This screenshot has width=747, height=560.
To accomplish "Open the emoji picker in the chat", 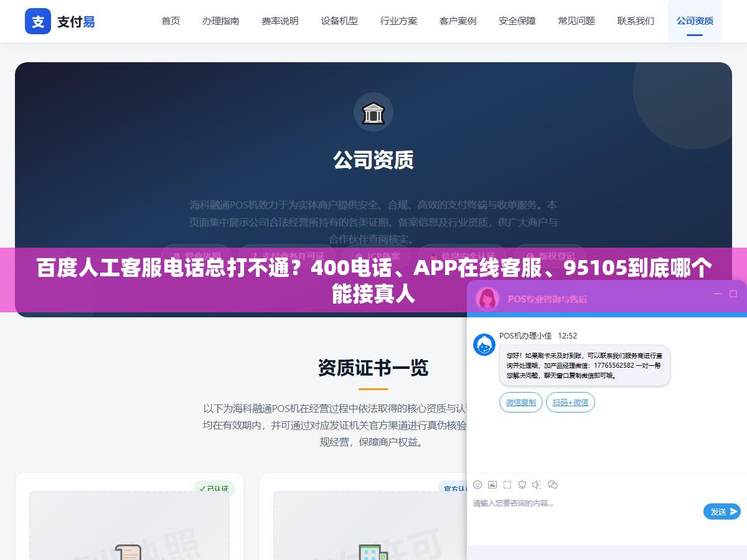I will pyautogui.click(x=477, y=485).
